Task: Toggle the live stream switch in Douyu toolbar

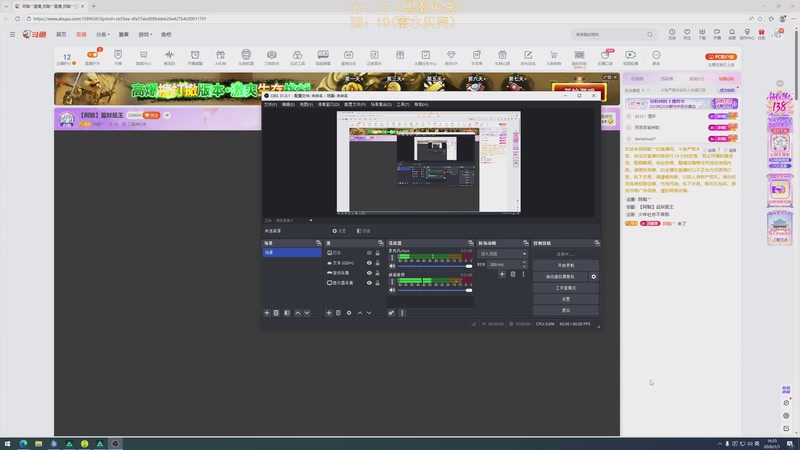Action: 92,55
